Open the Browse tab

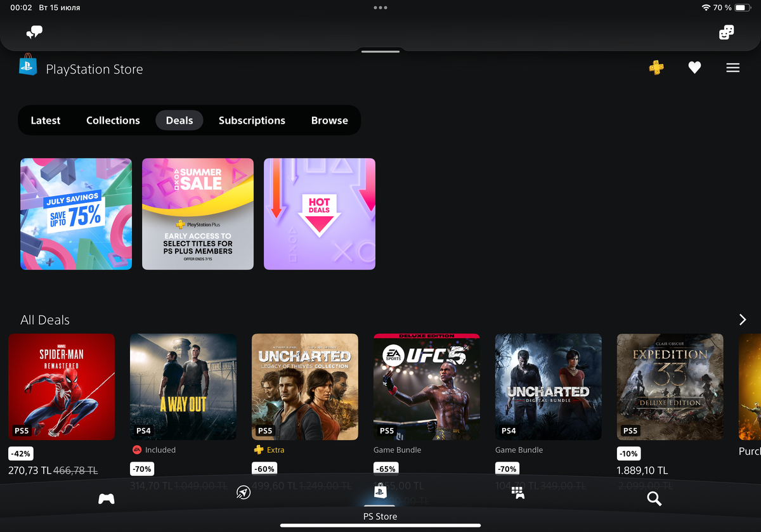click(x=330, y=120)
